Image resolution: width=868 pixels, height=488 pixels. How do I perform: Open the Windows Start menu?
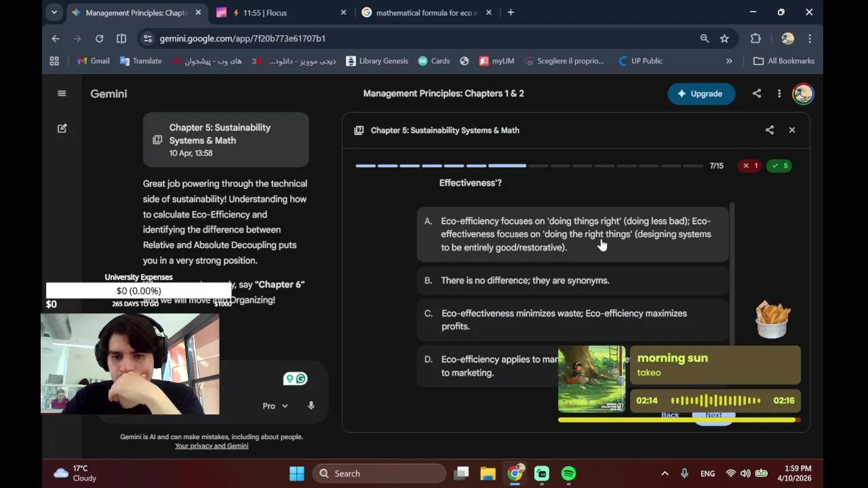point(297,474)
